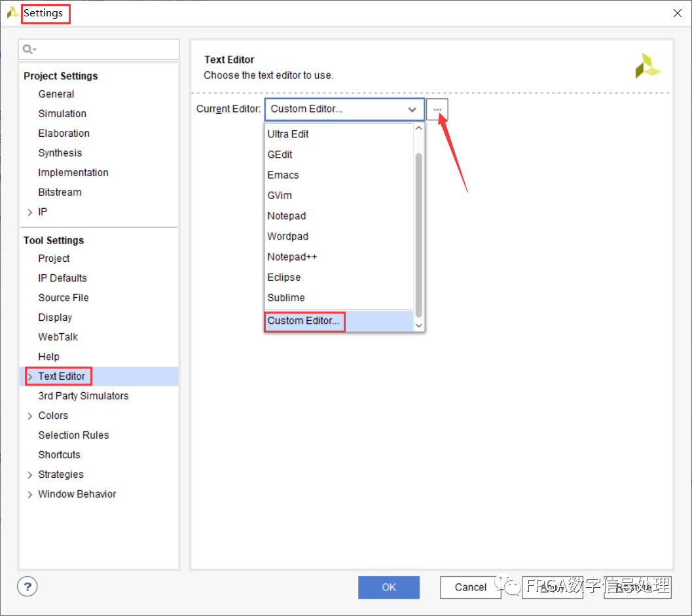Open Selection Rules settings
692x616 pixels.
[x=74, y=435]
